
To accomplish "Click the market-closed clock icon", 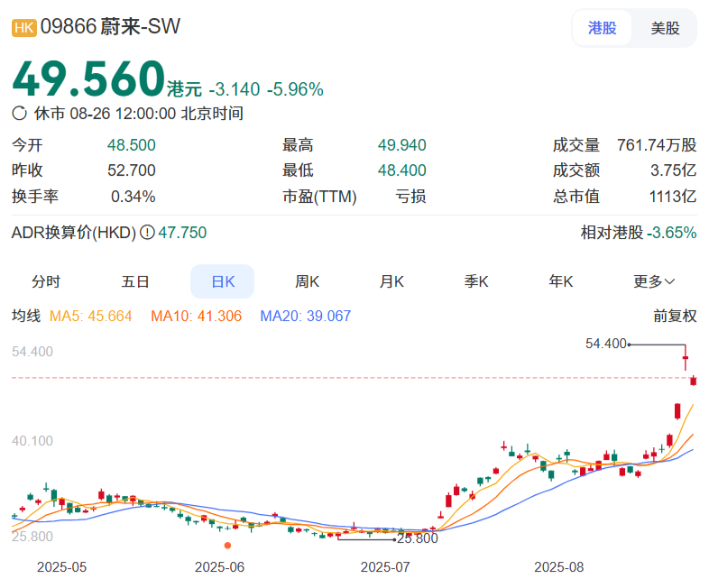I will [x=20, y=113].
